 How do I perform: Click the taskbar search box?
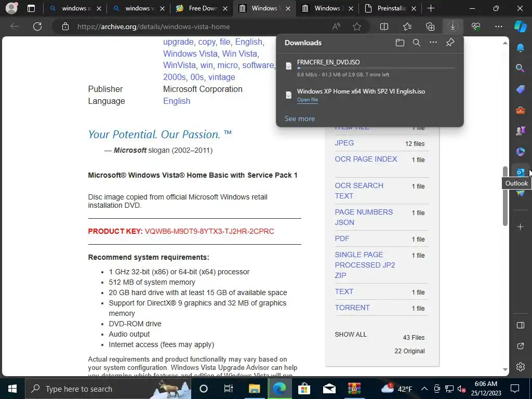[108, 389]
